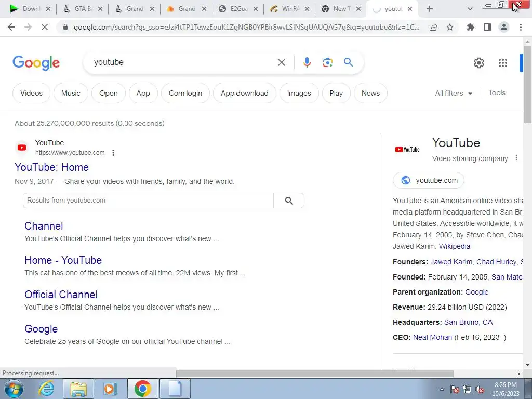Open Windows Media Player from taskbar

click(110, 389)
